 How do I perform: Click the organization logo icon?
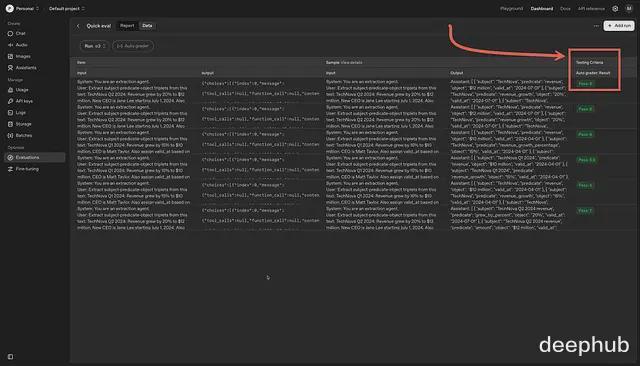(x=9, y=8)
